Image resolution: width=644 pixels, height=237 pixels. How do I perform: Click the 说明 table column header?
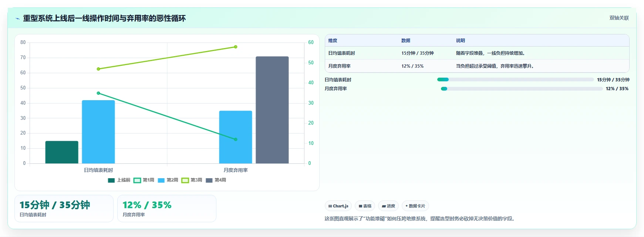point(461,41)
